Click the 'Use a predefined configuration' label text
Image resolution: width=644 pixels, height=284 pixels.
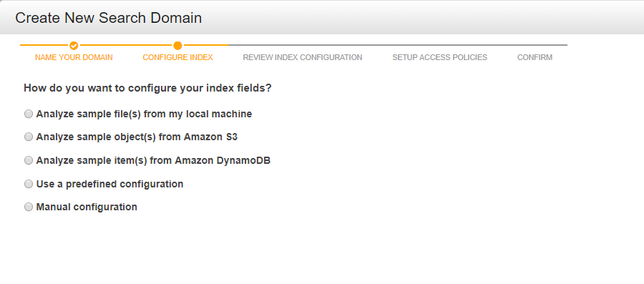point(109,184)
